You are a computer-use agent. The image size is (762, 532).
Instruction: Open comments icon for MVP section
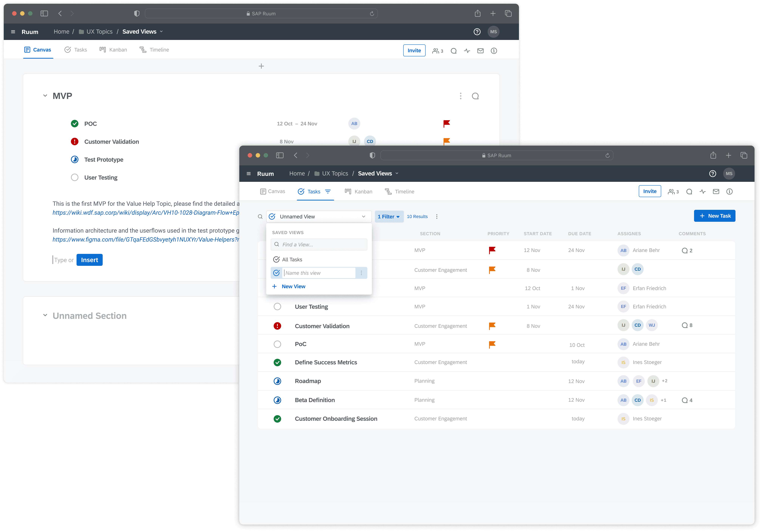475,96
